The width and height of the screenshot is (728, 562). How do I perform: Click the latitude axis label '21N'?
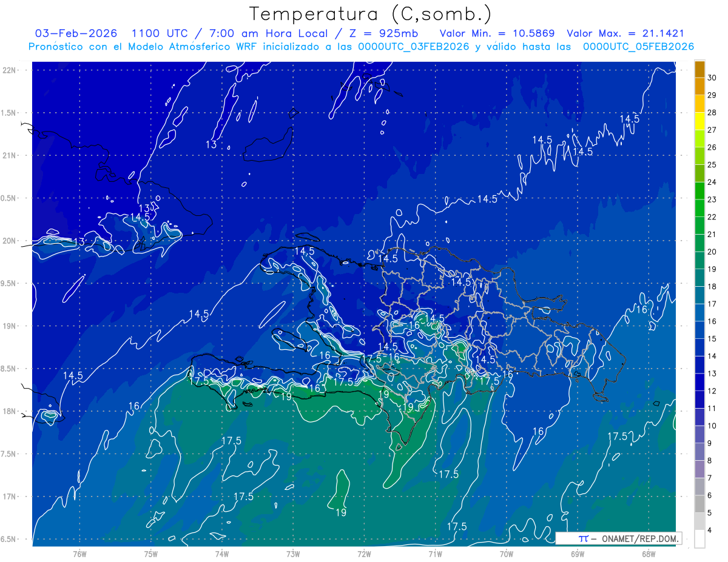click(10, 155)
